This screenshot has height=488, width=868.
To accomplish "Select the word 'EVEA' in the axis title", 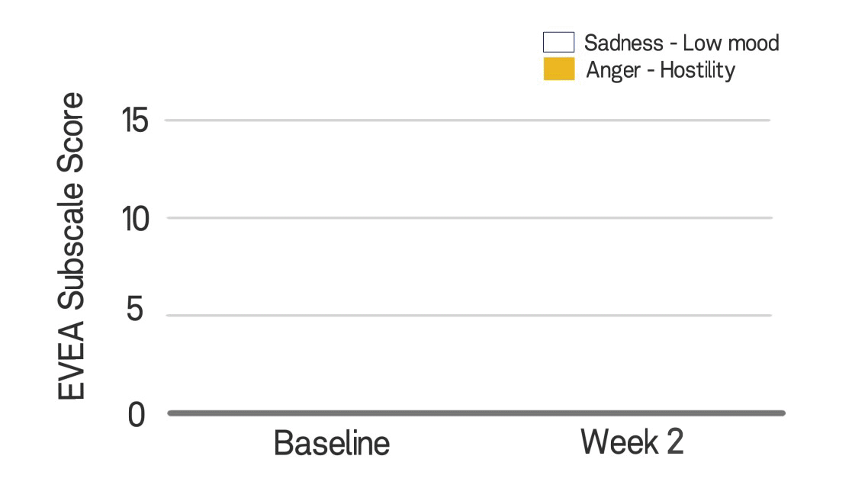I will click(x=71, y=360).
